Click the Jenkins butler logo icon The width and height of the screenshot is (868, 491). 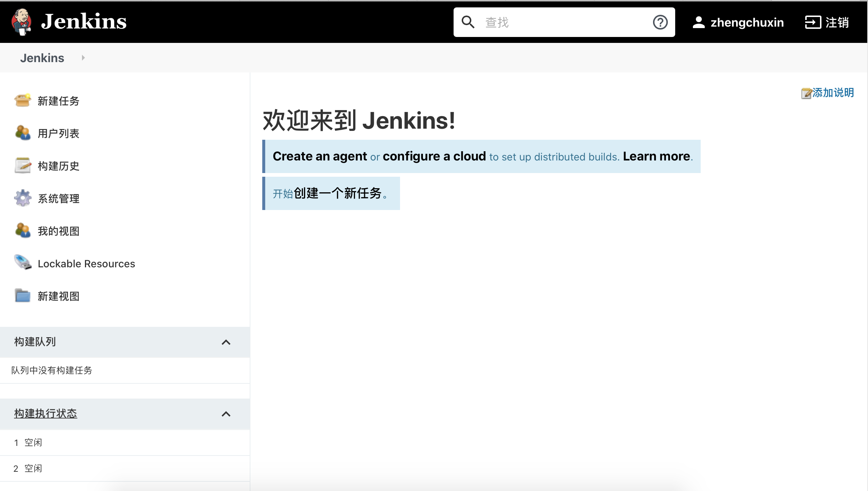click(x=21, y=21)
